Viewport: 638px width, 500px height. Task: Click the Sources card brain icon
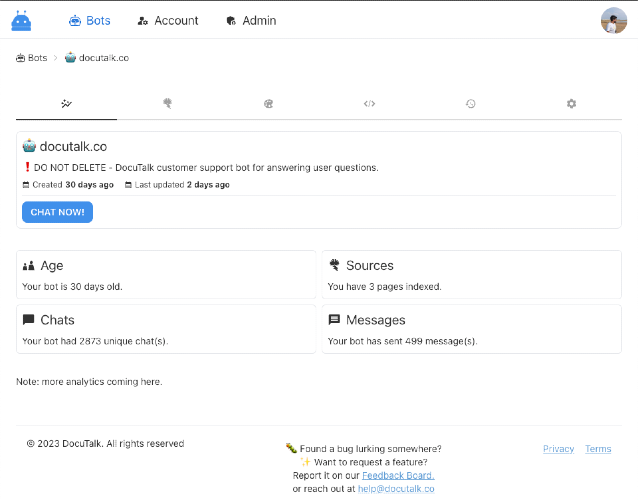[x=334, y=265]
